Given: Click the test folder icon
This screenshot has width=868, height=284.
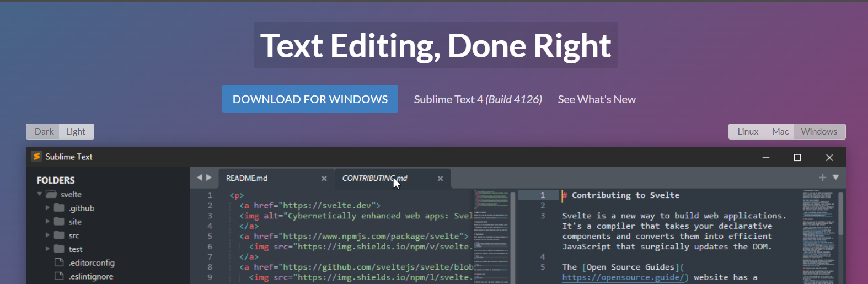Looking at the screenshot, I should point(59,249).
